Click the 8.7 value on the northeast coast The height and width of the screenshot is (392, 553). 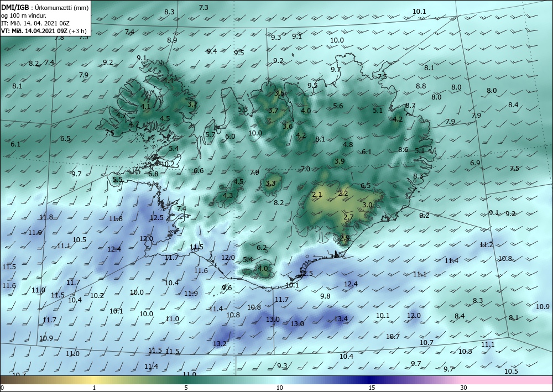coord(410,106)
